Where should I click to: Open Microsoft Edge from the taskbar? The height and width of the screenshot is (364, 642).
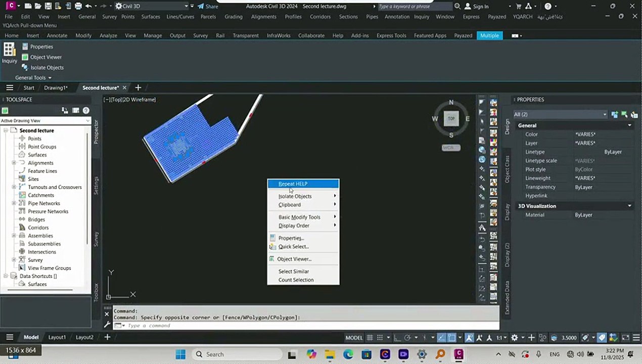coord(348,354)
